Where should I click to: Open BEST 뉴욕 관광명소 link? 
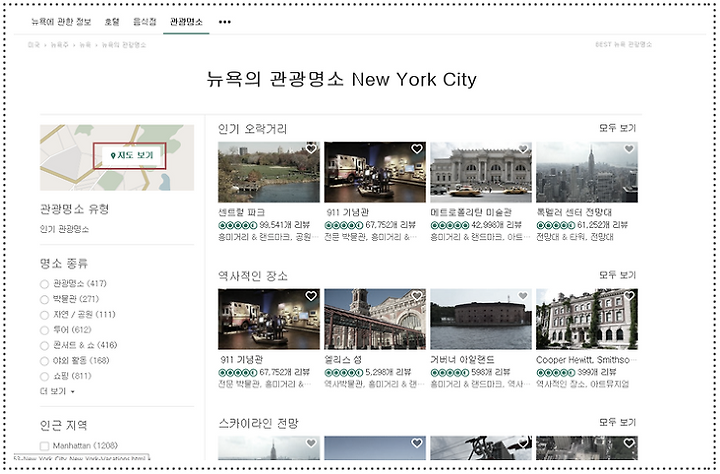623,45
